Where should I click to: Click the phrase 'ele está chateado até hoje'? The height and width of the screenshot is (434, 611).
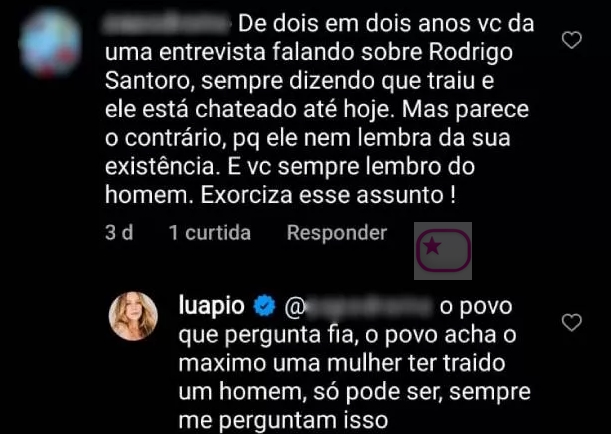247,110
